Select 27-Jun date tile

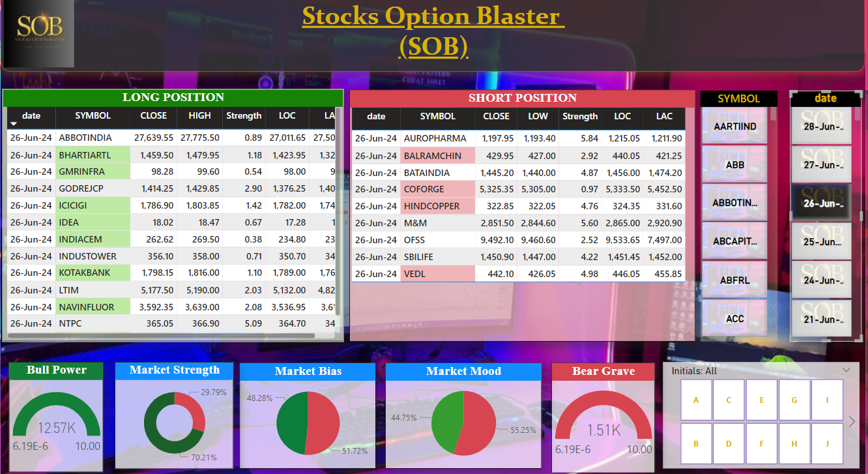[821, 165]
